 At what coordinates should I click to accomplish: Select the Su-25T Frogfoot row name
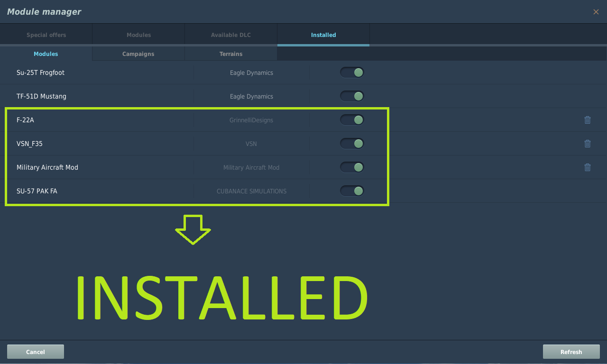[40, 73]
